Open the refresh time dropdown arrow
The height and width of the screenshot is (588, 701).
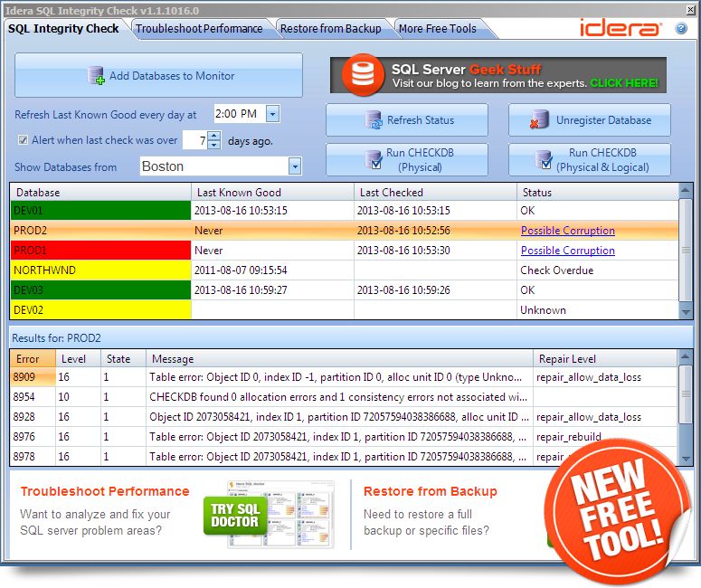click(x=272, y=114)
